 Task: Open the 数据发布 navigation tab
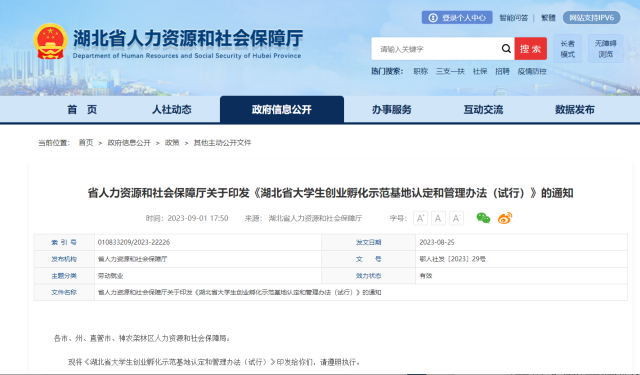click(575, 109)
